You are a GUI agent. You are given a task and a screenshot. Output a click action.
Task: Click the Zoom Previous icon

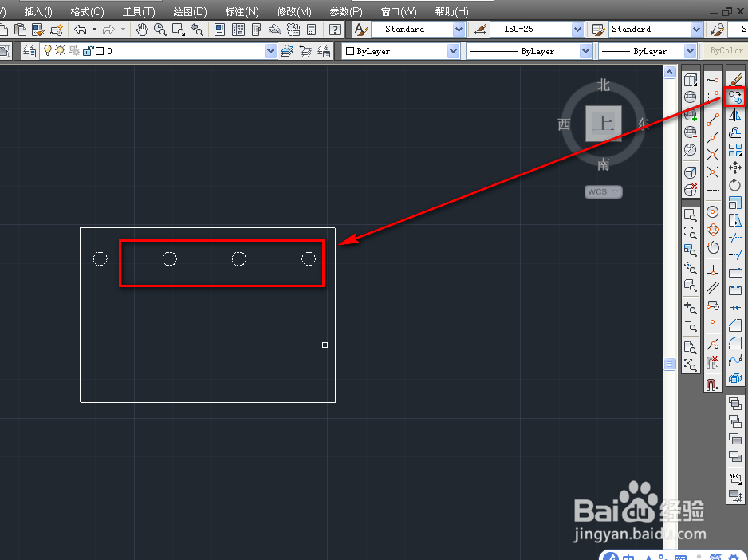point(196,30)
